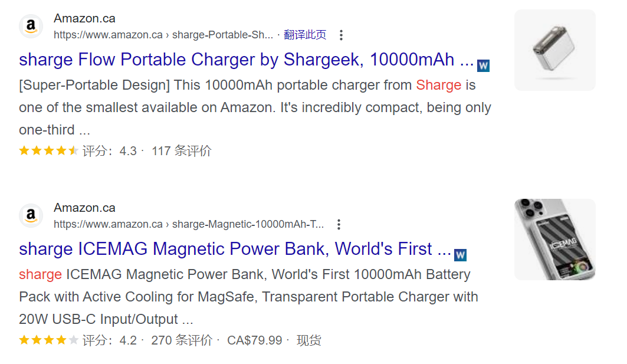
Task: Click the star rating of first result
Action: tap(50, 151)
